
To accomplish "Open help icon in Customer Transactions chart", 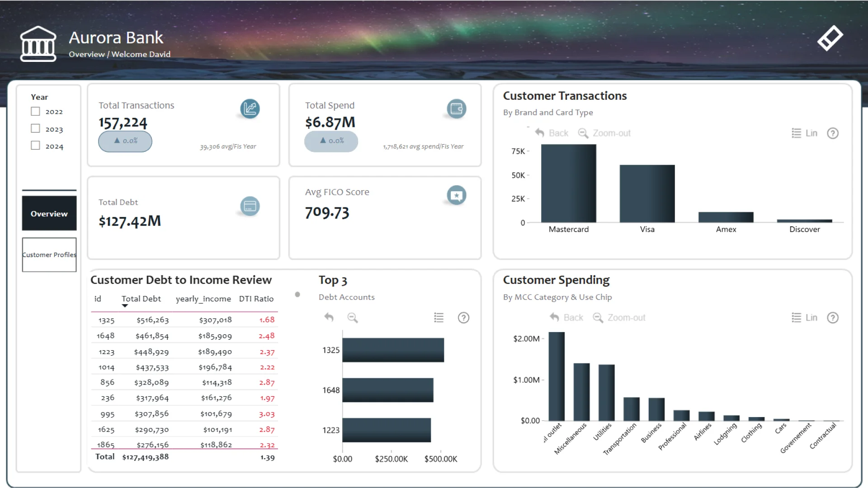I will click(833, 133).
